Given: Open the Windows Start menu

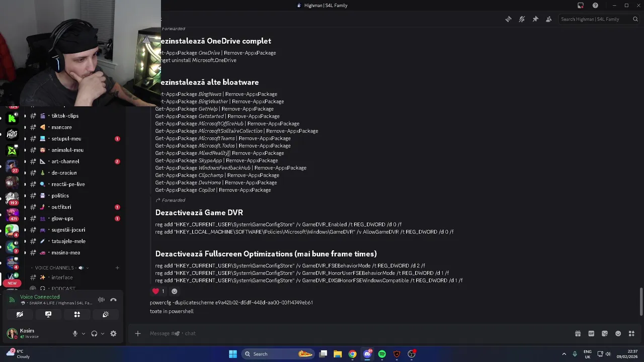Looking at the screenshot, I should click(x=233, y=354).
